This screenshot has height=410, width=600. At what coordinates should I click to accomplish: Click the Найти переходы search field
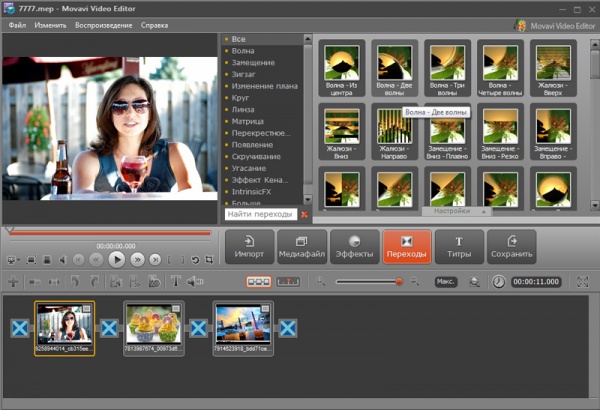pyautogui.click(x=260, y=214)
